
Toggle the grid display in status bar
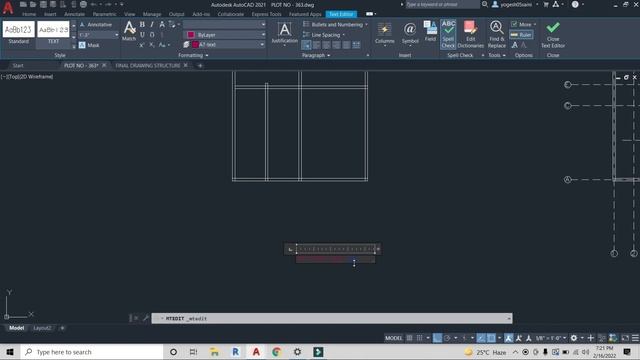tap(409, 338)
